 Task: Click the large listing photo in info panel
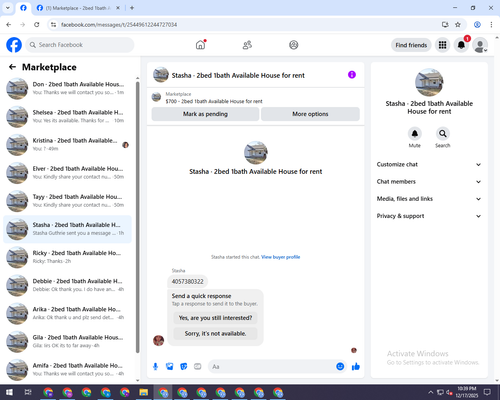tap(429, 83)
